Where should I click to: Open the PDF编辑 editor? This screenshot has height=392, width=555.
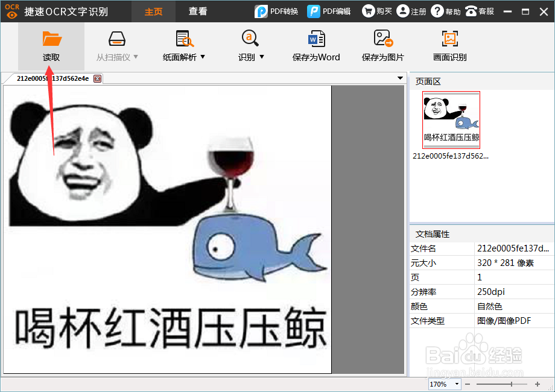tap(329, 11)
